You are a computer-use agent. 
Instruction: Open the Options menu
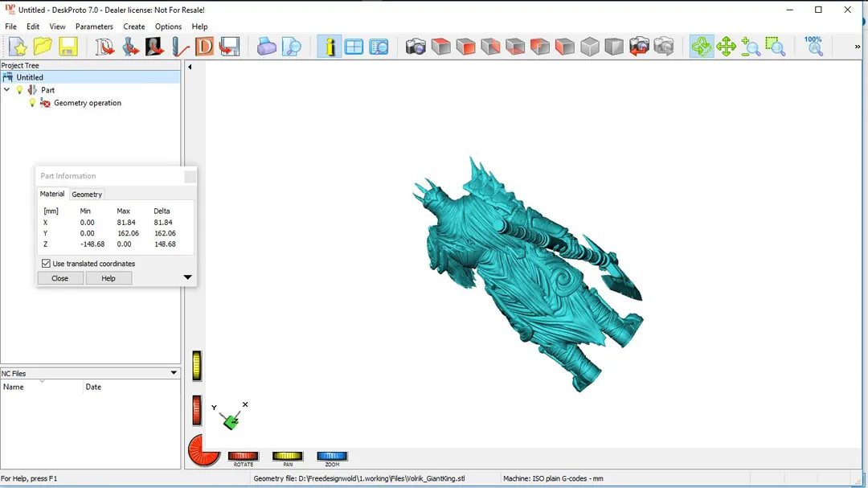168,27
